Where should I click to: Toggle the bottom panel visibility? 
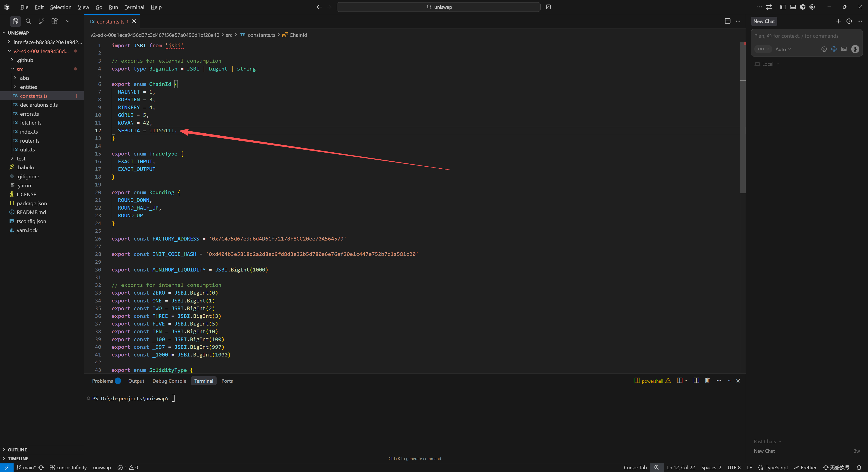click(x=793, y=7)
